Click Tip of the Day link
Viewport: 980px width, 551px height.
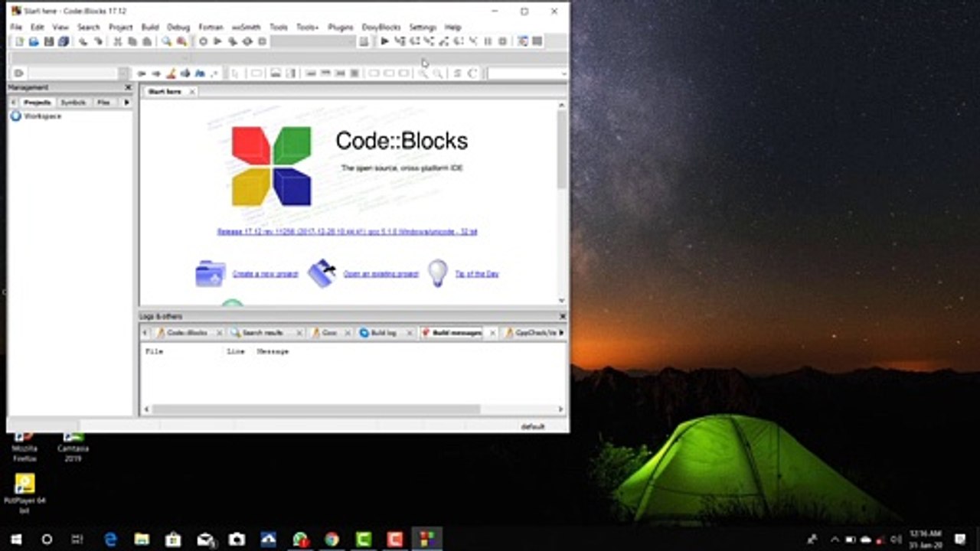pyautogui.click(x=477, y=274)
